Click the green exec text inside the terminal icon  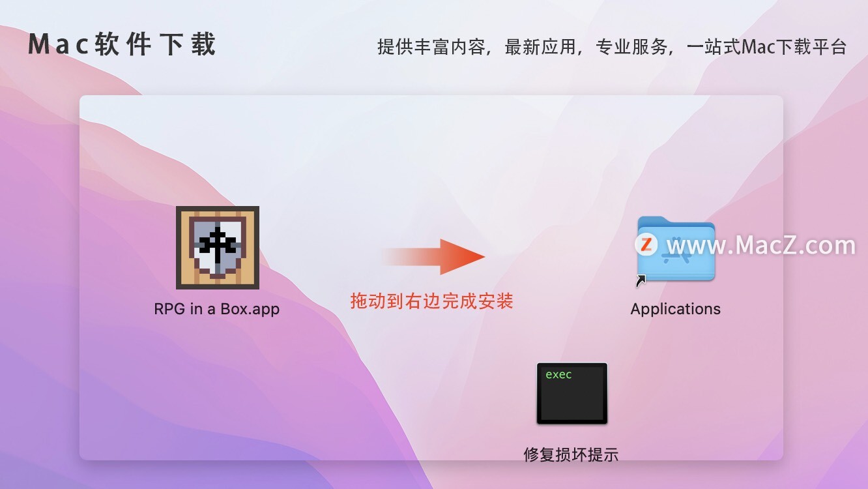pyautogui.click(x=558, y=375)
